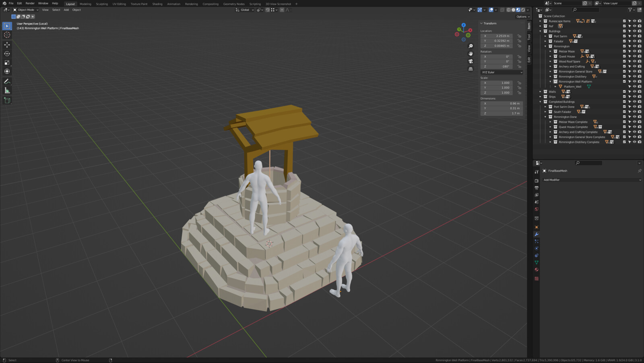The image size is (644, 363).
Task: Click the pan hand viewport control
Action: [x=471, y=54]
